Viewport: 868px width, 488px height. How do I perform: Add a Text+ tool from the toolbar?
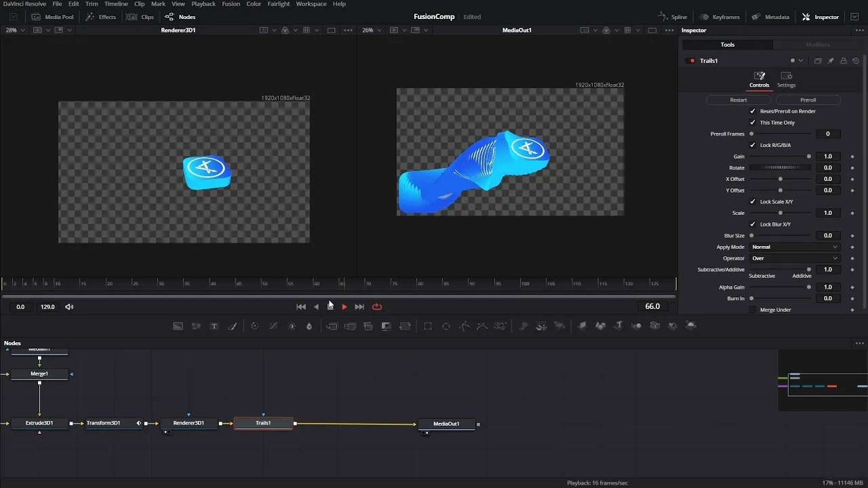[214, 326]
